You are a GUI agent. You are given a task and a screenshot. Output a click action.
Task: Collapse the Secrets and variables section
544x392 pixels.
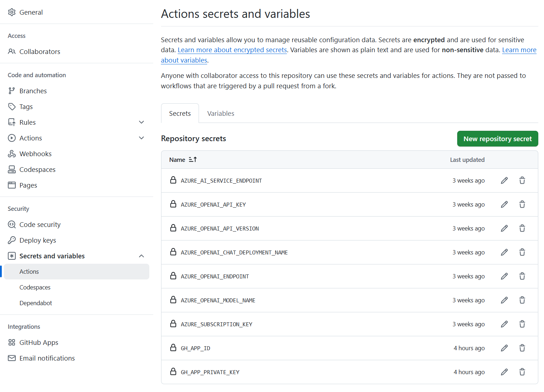click(x=141, y=256)
